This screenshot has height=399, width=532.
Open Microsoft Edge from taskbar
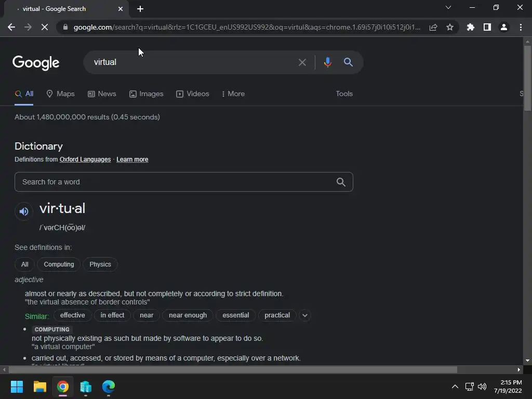tap(109, 387)
